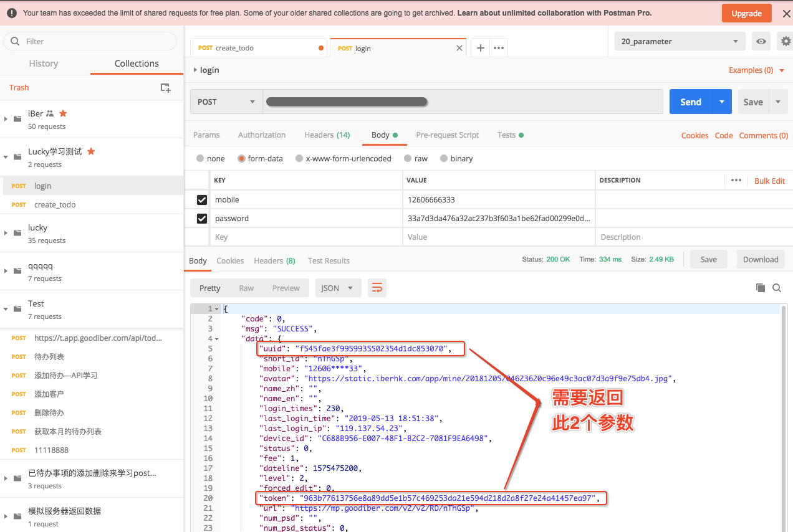This screenshot has width=793, height=532.
Task: Click the new collection icon
Action: [165, 88]
